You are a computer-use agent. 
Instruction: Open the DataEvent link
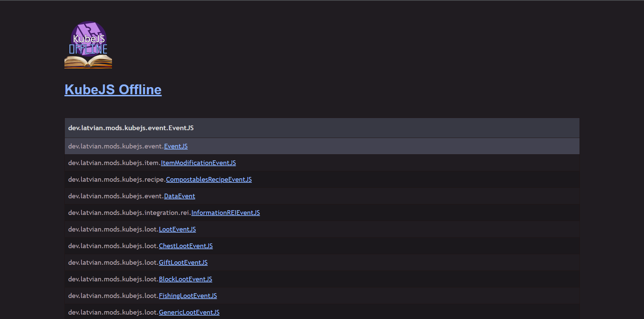point(179,196)
